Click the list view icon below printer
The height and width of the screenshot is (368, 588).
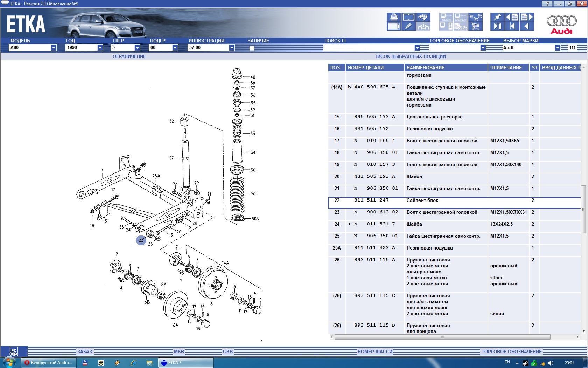[x=394, y=26]
